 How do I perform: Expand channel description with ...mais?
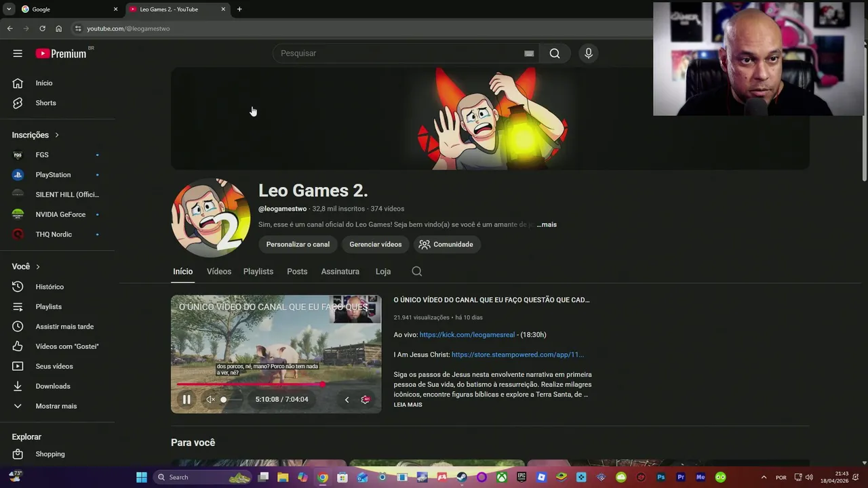[547, 224]
